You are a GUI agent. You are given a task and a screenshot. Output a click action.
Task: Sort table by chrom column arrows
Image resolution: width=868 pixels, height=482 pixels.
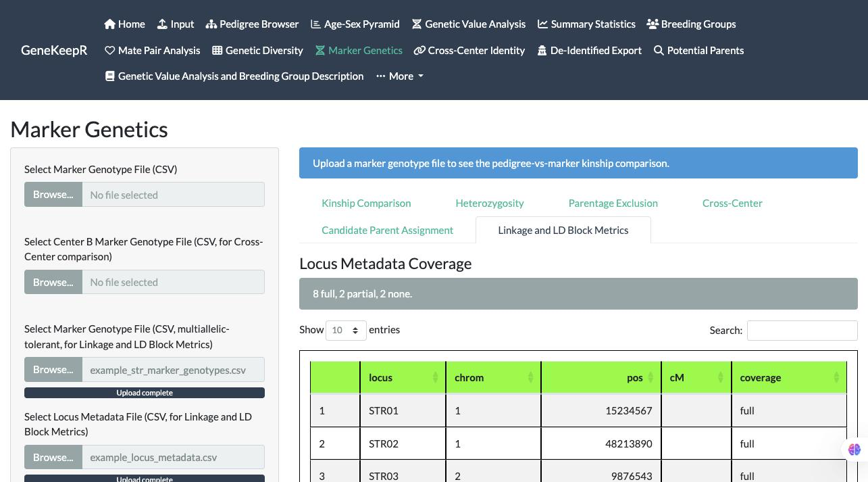[530, 378]
